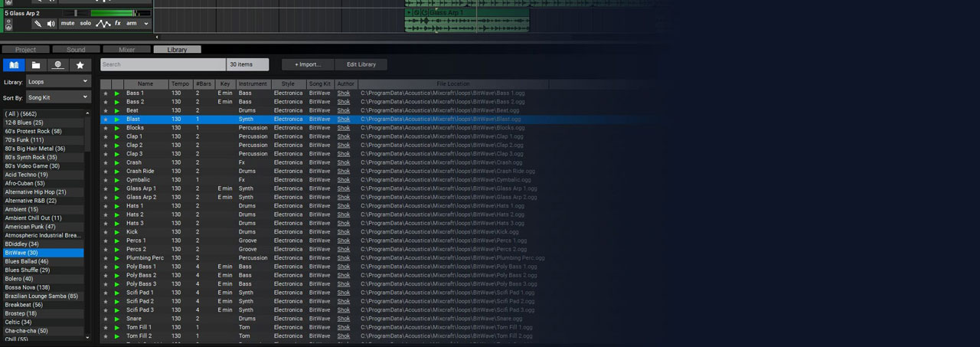Preview the Clap 1 loop play icon
The height and width of the screenshot is (347, 980).
pyautogui.click(x=117, y=136)
